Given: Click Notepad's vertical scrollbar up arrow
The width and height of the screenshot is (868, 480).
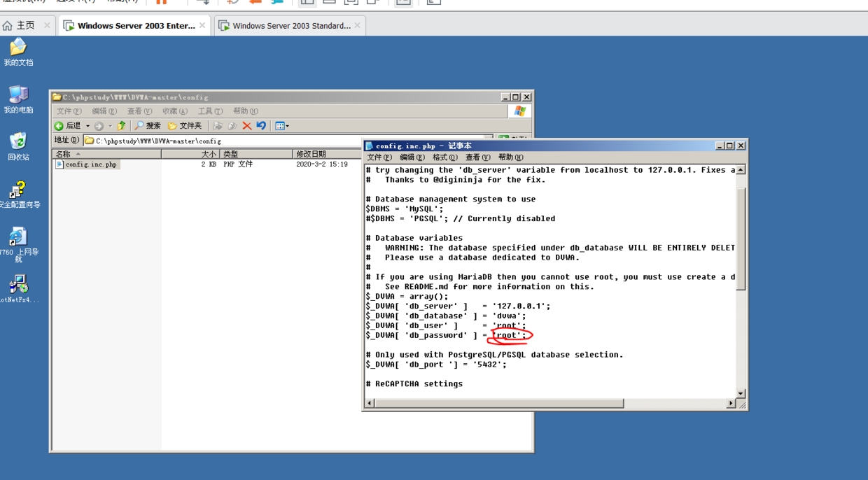Looking at the screenshot, I should (741, 170).
